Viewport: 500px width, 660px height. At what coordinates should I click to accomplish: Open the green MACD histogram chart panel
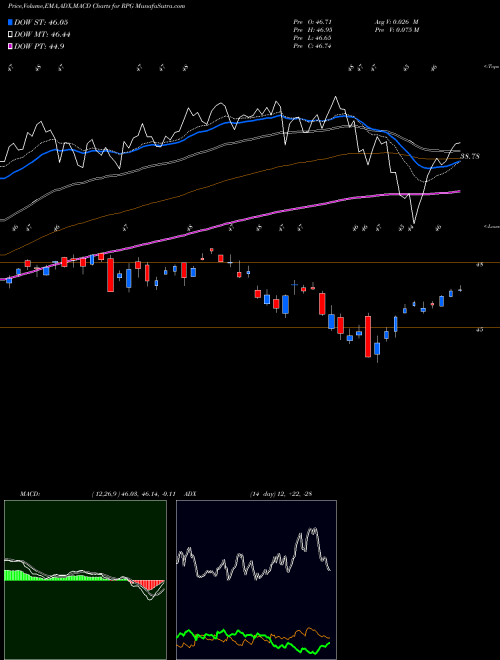[85, 580]
